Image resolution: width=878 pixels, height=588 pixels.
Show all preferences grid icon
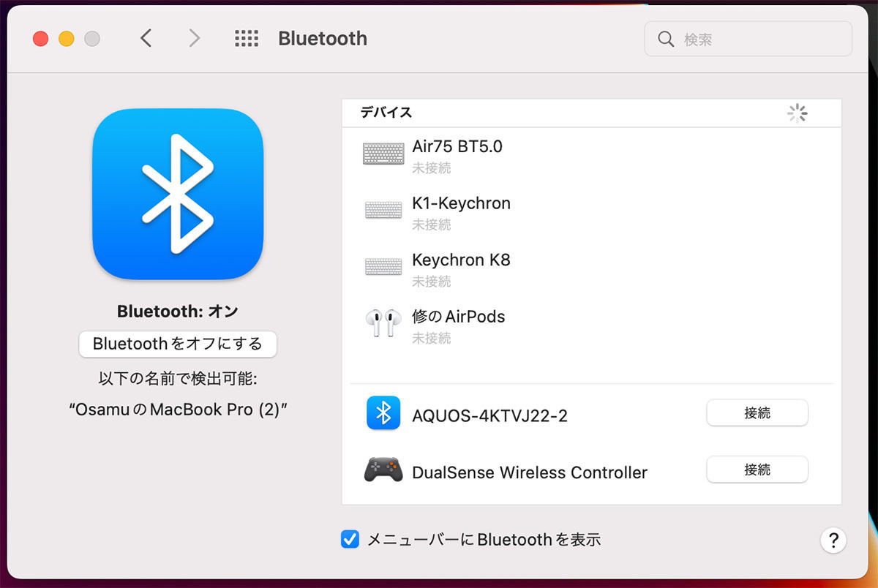247,39
